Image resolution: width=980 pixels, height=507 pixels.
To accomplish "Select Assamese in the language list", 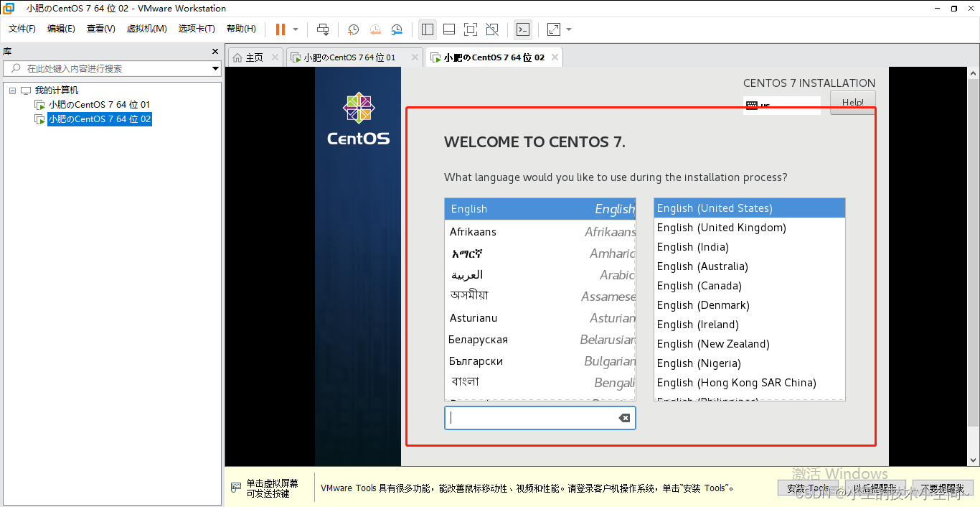I will tap(540, 297).
